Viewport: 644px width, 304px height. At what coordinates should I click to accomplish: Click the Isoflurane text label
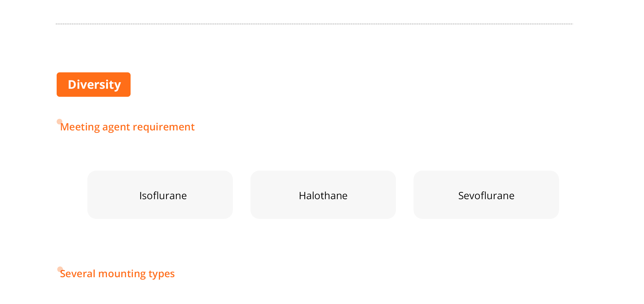click(x=163, y=196)
